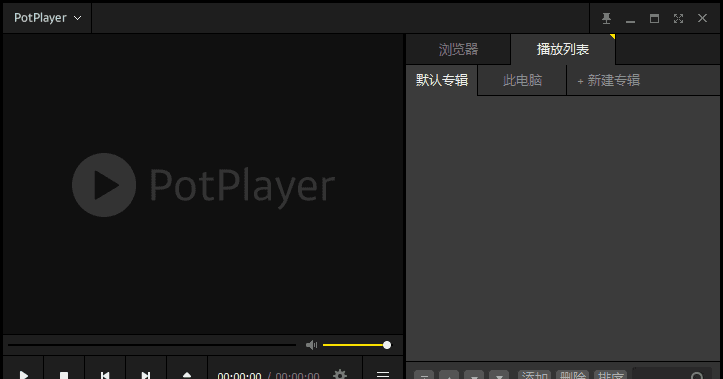Maximize the PotPlayer window
Image resolution: width=723 pixels, height=379 pixels.
[x=654, y=18]
